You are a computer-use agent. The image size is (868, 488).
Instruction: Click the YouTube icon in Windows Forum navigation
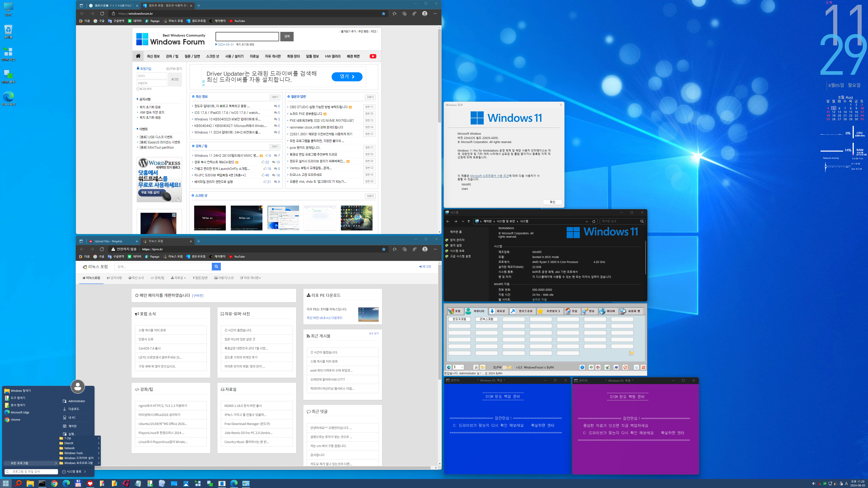(x=373, y=56)
